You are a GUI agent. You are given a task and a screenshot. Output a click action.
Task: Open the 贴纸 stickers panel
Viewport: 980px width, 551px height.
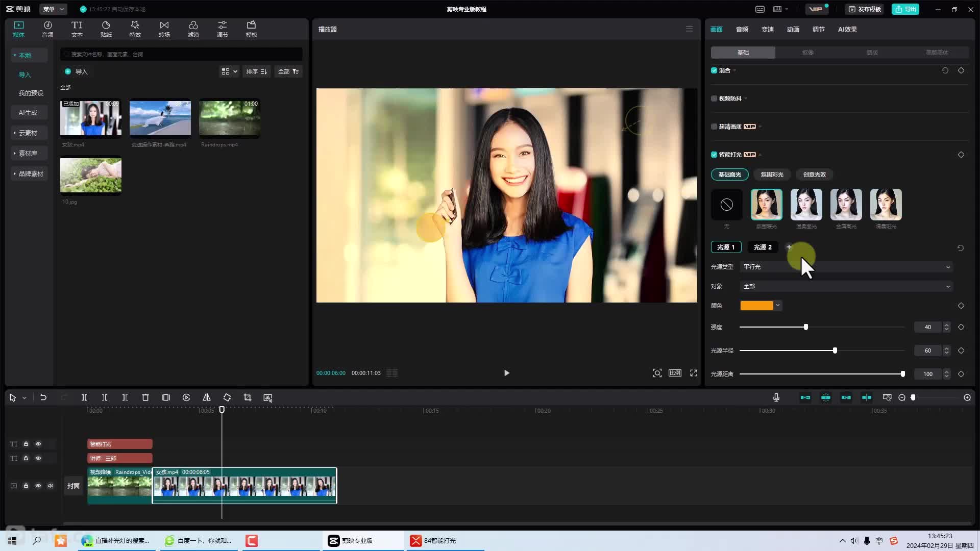tap(106, 29)
